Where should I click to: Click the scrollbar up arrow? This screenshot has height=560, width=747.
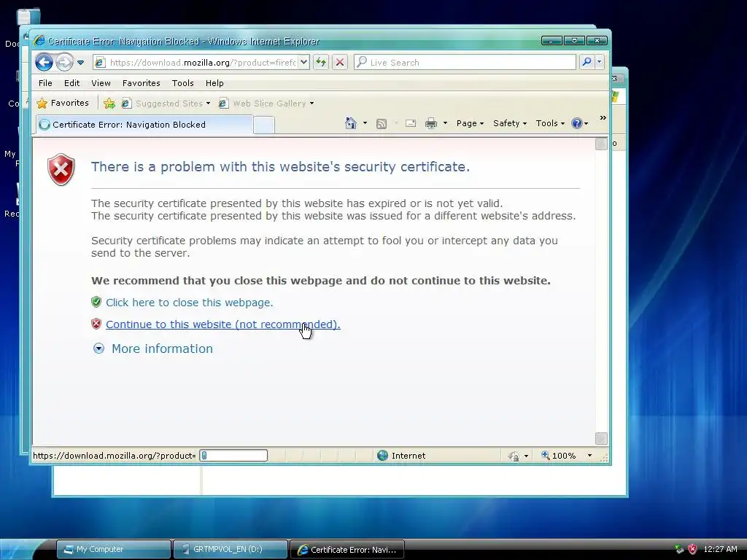pyautogui.click(x=601, y=144)
